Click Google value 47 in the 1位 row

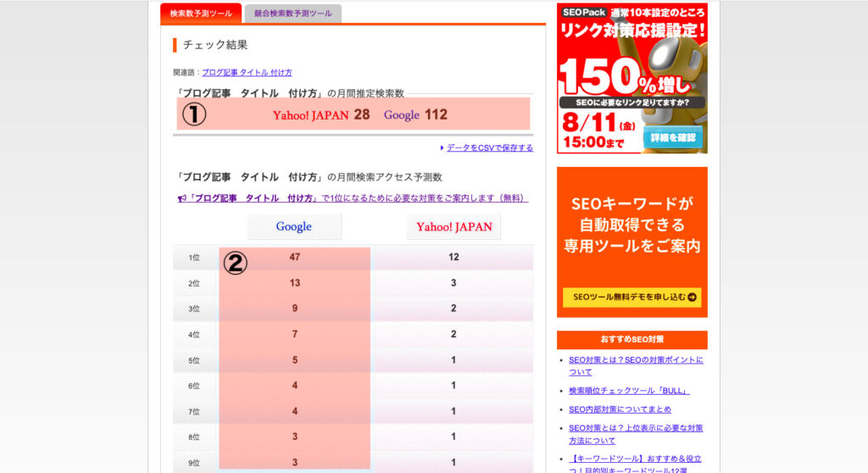point(294,257)
